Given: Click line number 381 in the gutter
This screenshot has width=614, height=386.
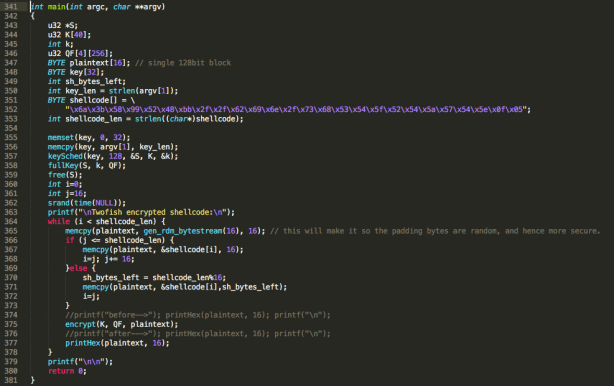Looking at the screenshot, I should (11, 380).
